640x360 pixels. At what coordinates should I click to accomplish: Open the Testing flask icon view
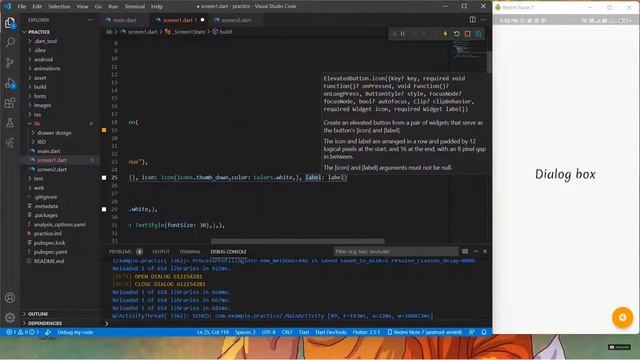pyautogui.click(x=10, y=122)
